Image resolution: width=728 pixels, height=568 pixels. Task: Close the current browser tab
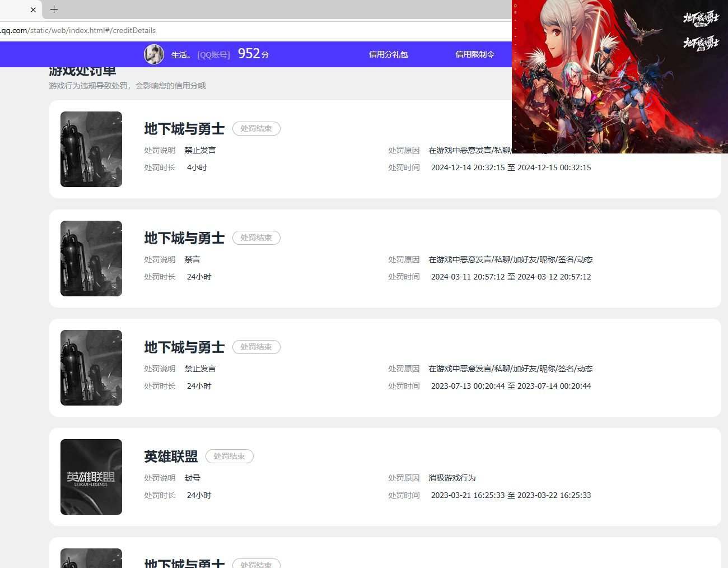click(x=33, y=10)
